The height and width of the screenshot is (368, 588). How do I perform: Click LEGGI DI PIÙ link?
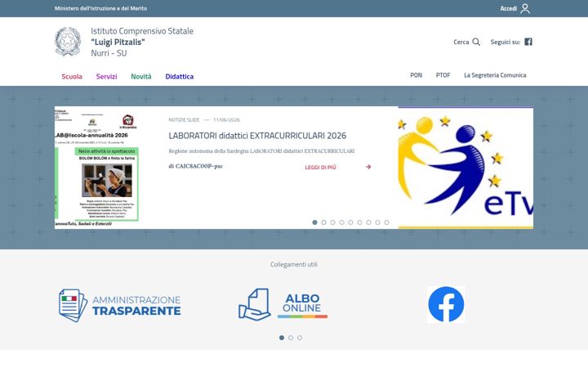pyautogui.click(x=320, y=167)
